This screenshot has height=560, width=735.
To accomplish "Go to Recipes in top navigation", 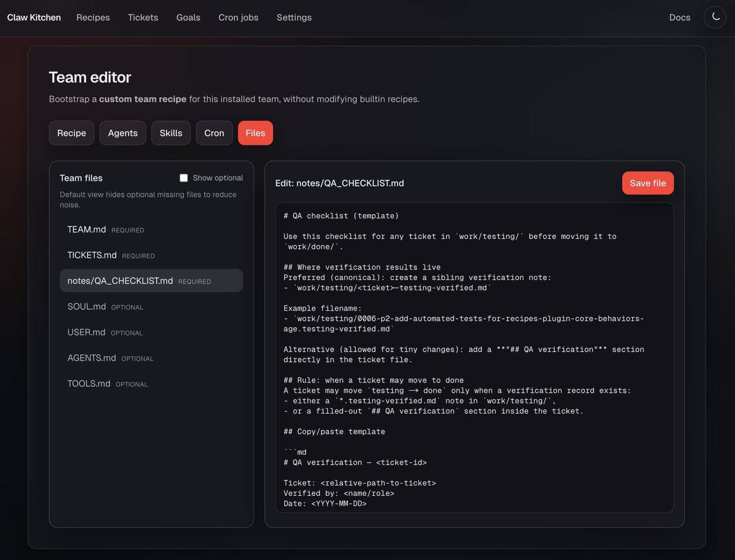I will [93, 17].
